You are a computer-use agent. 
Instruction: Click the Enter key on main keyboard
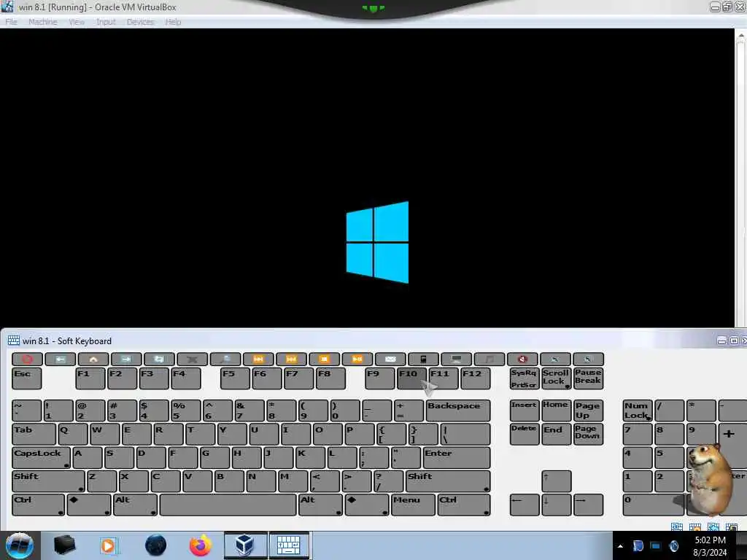point(457,458)
